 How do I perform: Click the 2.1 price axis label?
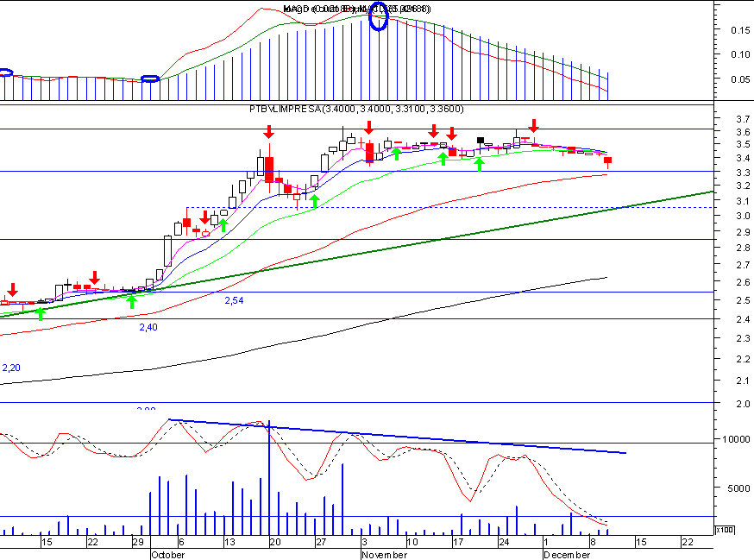[743, 381]
